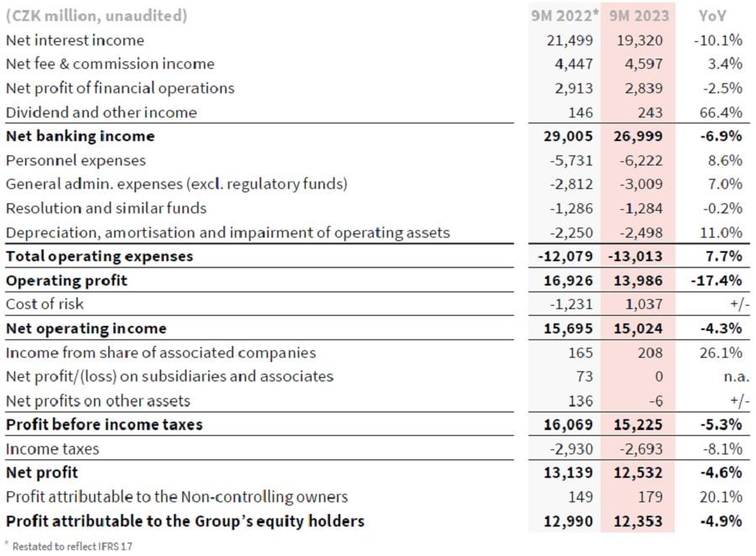Click Profit attributable to Non-controlling owners label
This screenshot has height=556, width=756.
click(x=177, y=496)
